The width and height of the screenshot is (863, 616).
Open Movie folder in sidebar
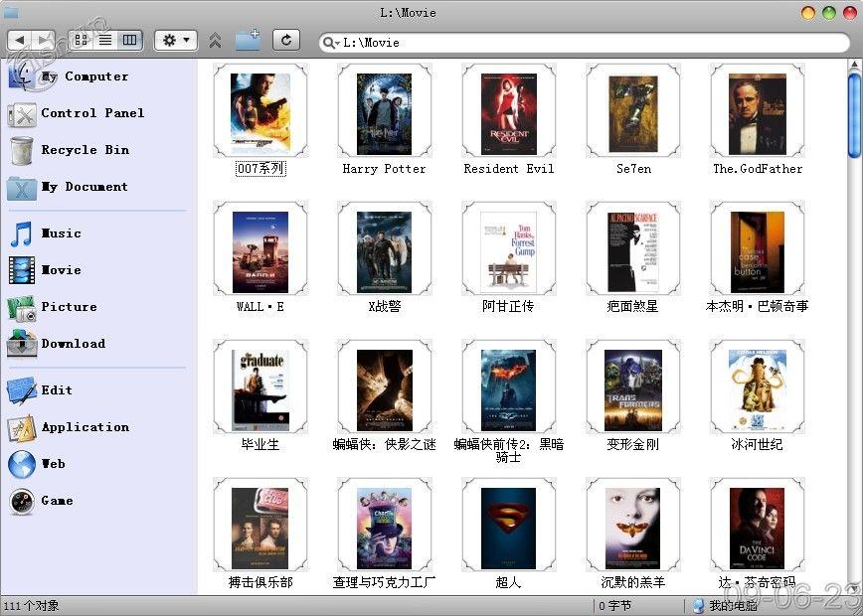tap(45, 270)
